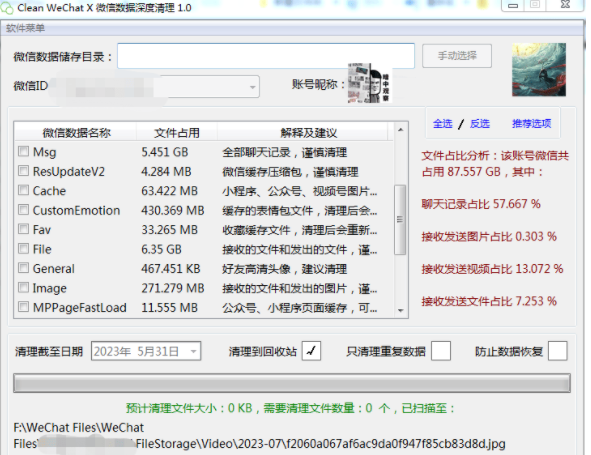
Task: Open the 软件菜单 menu
Action: pos(25,28)
